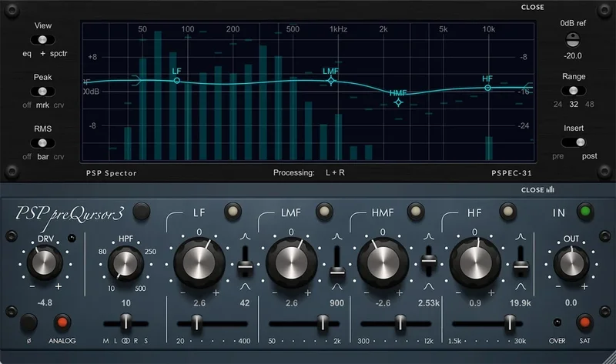Click the Range 48 option label

pos(589,104)
